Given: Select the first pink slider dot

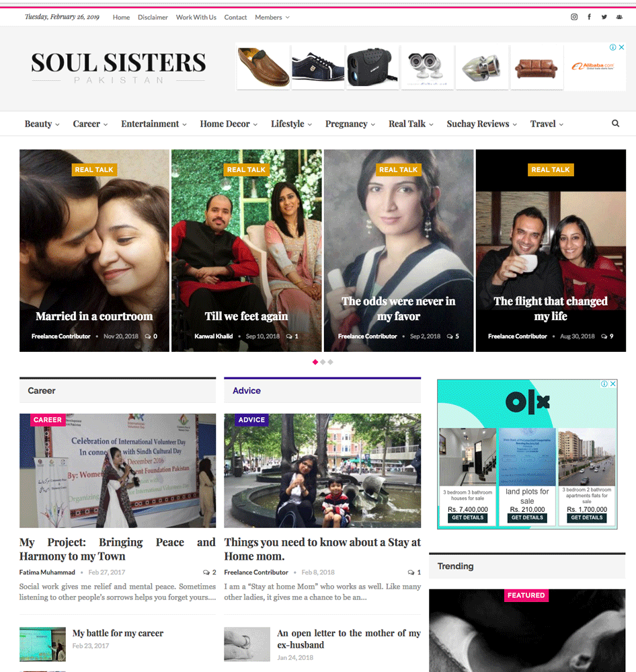Looking at the screenshot, I should tap(315, 362).
